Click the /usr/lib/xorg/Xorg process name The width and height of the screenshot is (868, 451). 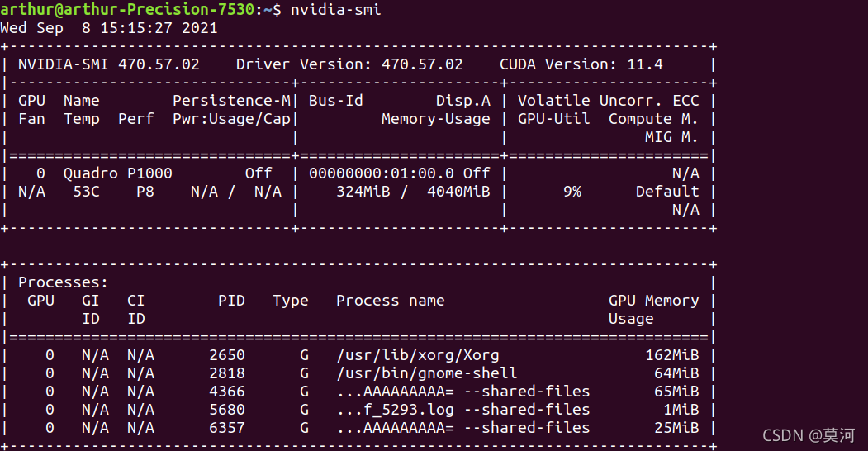click(418, 355)
